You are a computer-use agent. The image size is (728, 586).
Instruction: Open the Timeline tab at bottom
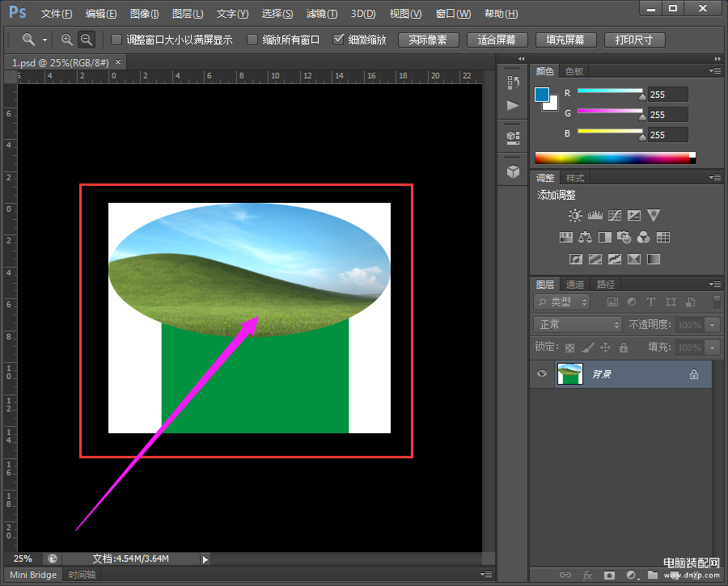click(x=82, y=575)
